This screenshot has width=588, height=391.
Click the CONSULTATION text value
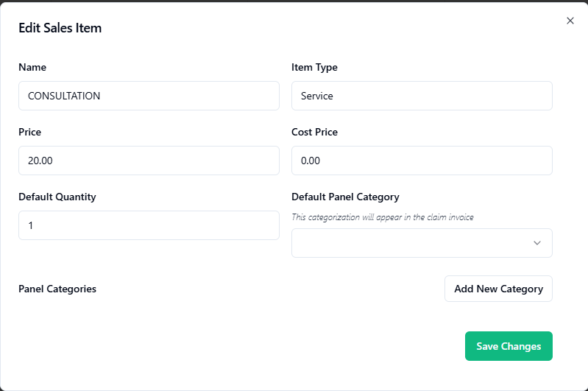[x=64, y=96]
